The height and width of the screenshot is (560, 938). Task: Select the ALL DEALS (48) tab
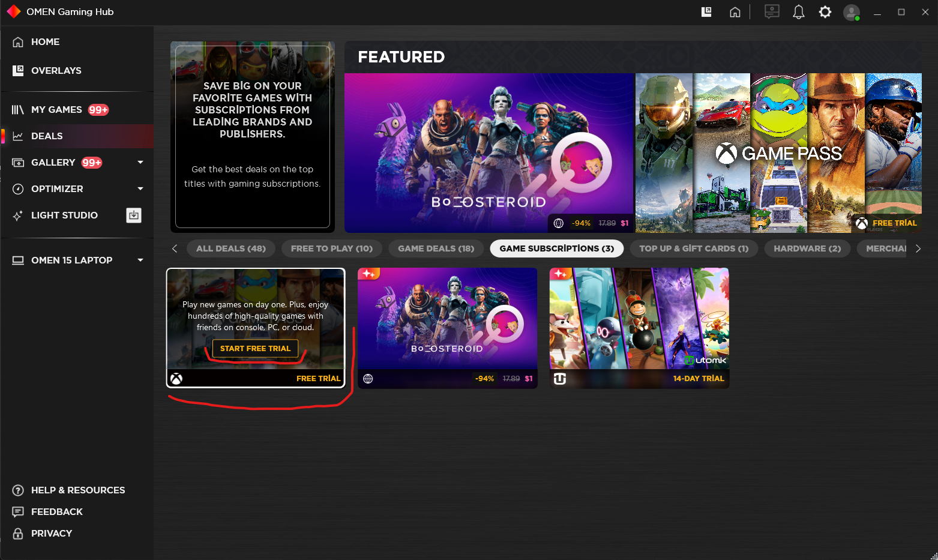coord(231,248)
